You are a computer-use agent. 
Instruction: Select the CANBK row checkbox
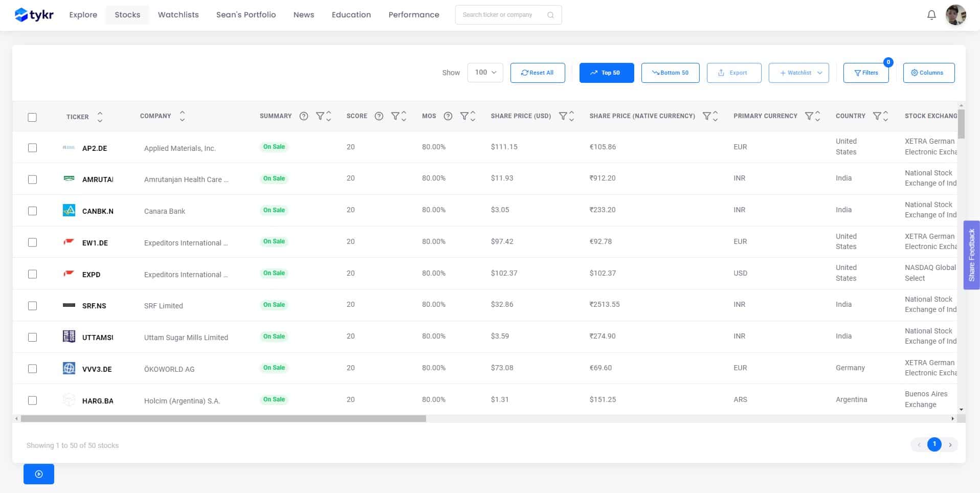32,211
